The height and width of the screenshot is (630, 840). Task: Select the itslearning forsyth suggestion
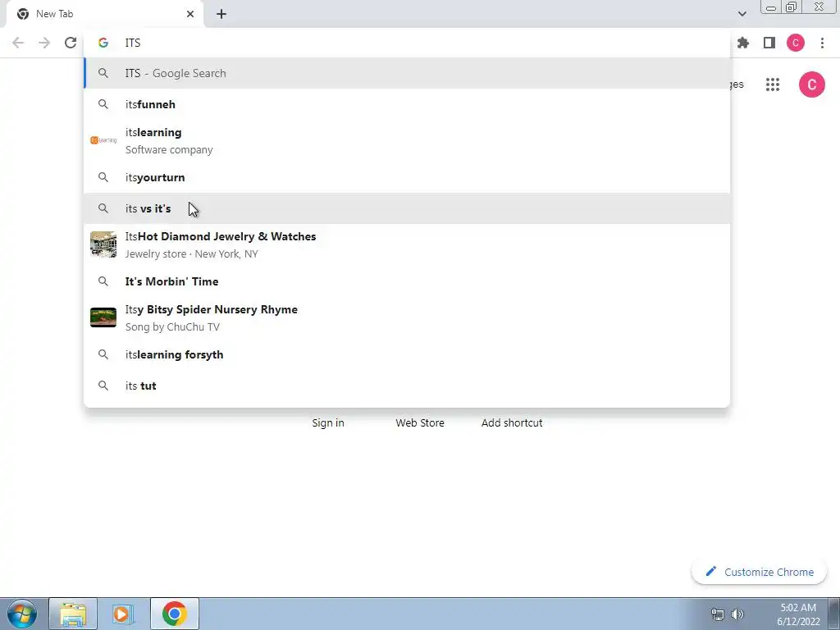[x=407, y=354]
